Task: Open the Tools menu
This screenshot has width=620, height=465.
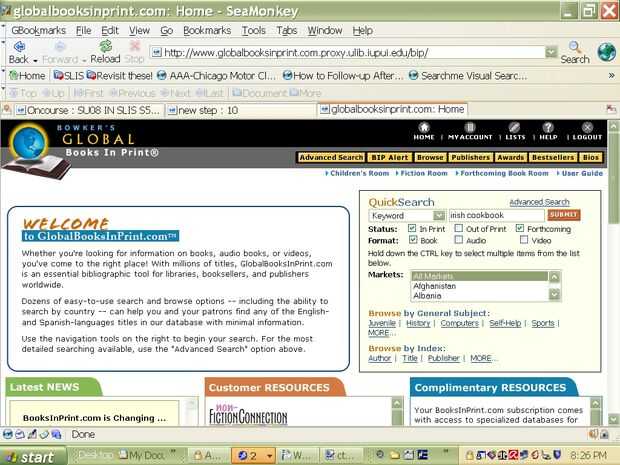Action: pyautogui.click(x=253, y=30)
